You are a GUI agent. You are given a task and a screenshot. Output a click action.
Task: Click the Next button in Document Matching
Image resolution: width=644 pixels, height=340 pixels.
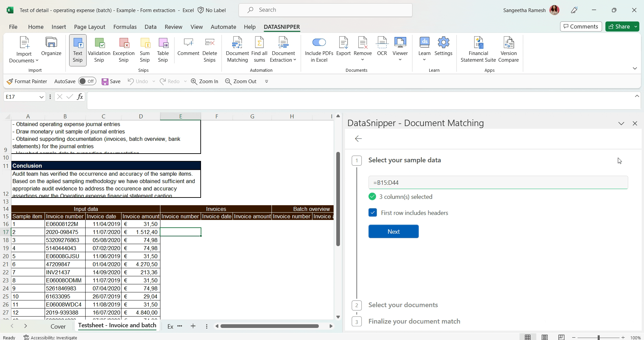393,231
